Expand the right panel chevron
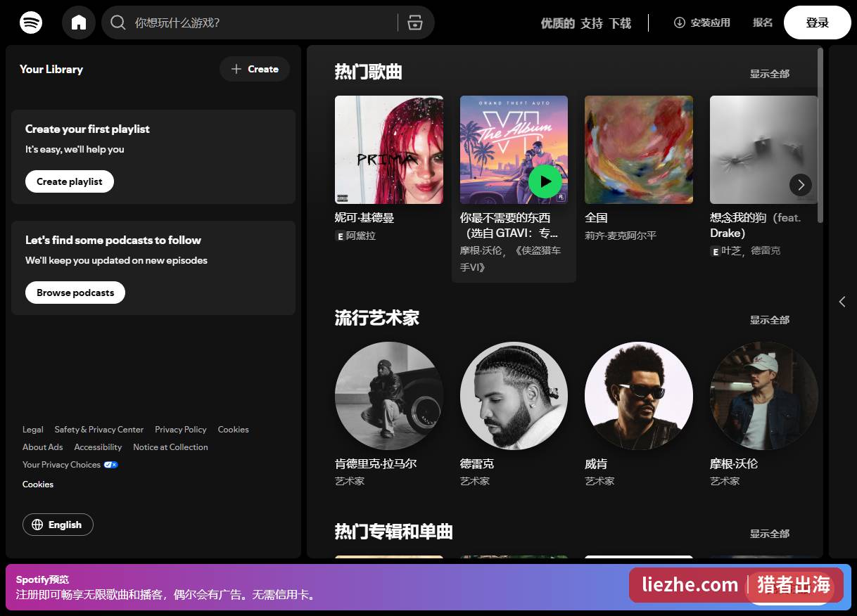857x616 pixels. click(842, 301)
